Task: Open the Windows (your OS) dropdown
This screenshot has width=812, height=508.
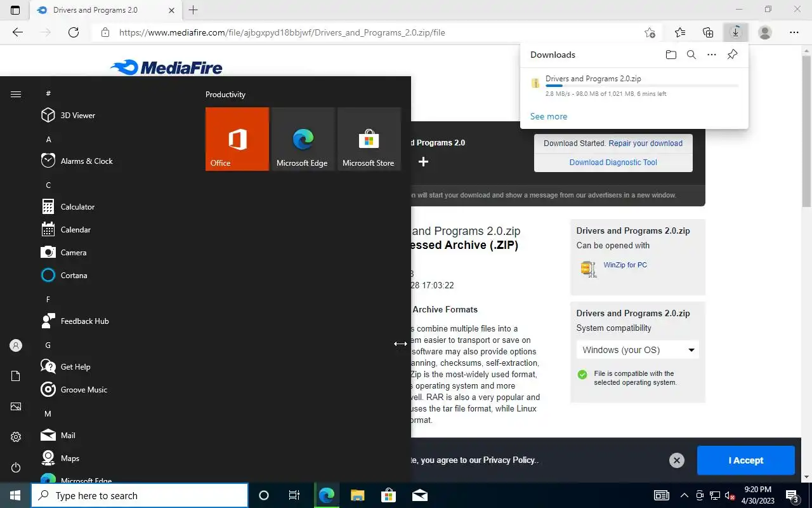Action: tap(638, 350)
